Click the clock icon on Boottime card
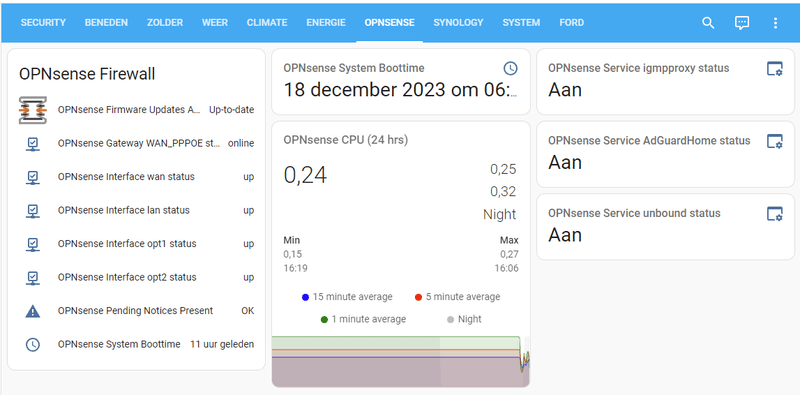This screenshot has height=395, width=800. [x=510, y=68]
